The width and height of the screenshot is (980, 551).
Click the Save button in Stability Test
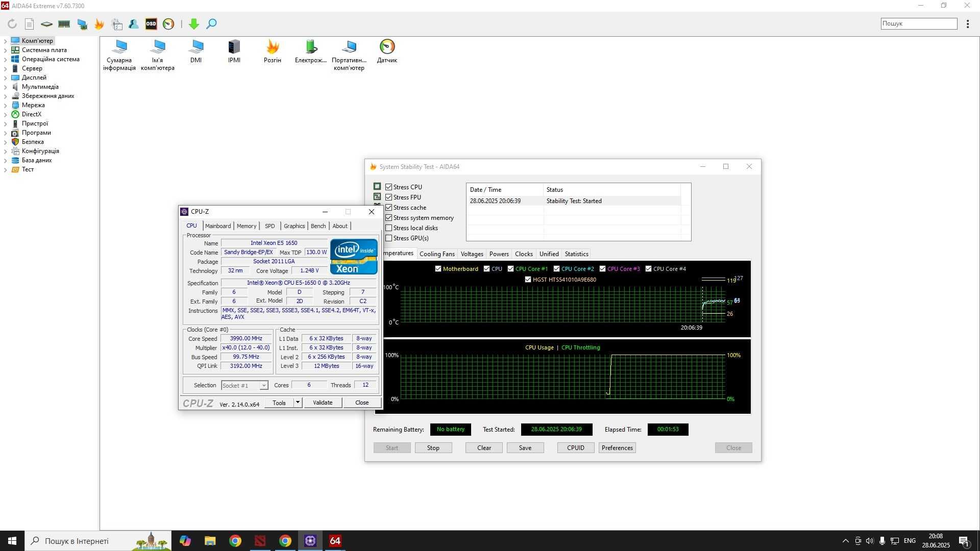coord(525,448)
